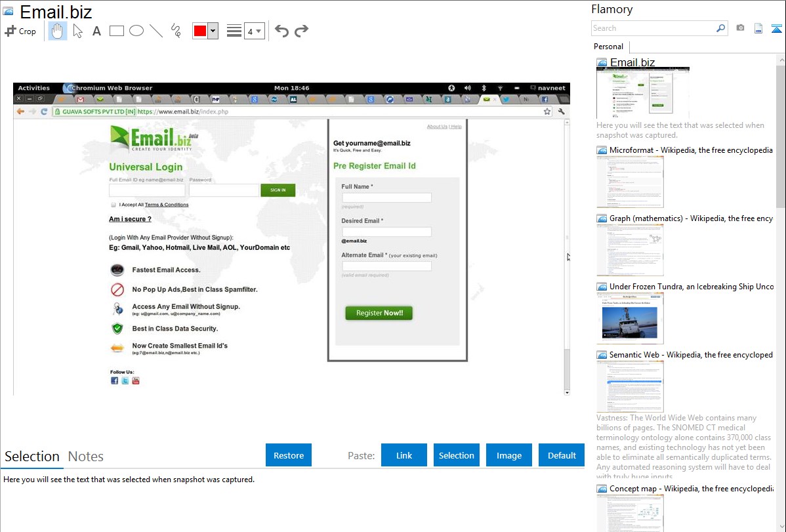Image resolution: width=786 pixels, height=532 pixels.
Task: Choose the arrow pointer tool
Action: tap(77, 31)
